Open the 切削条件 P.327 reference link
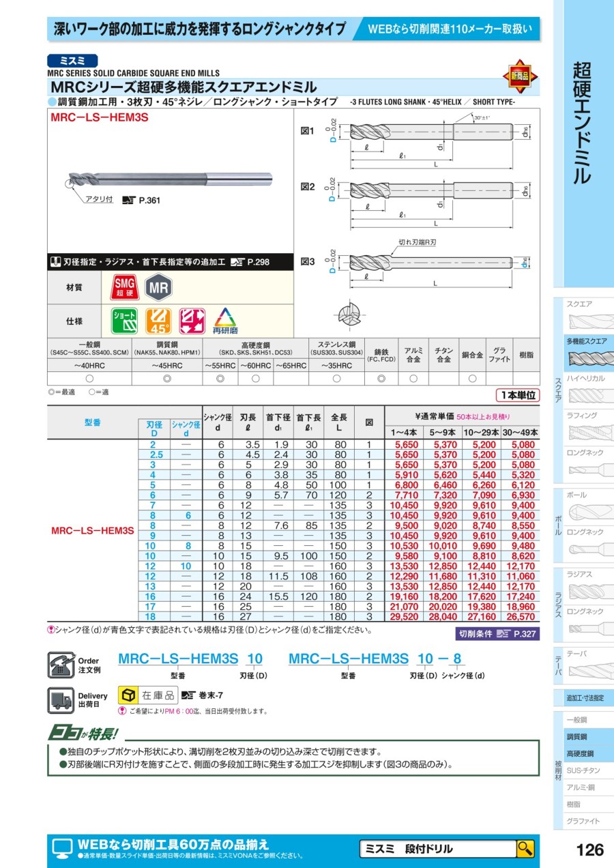This screenshot has width=614, height=868. pyautogui.click(x=497, y=634)
